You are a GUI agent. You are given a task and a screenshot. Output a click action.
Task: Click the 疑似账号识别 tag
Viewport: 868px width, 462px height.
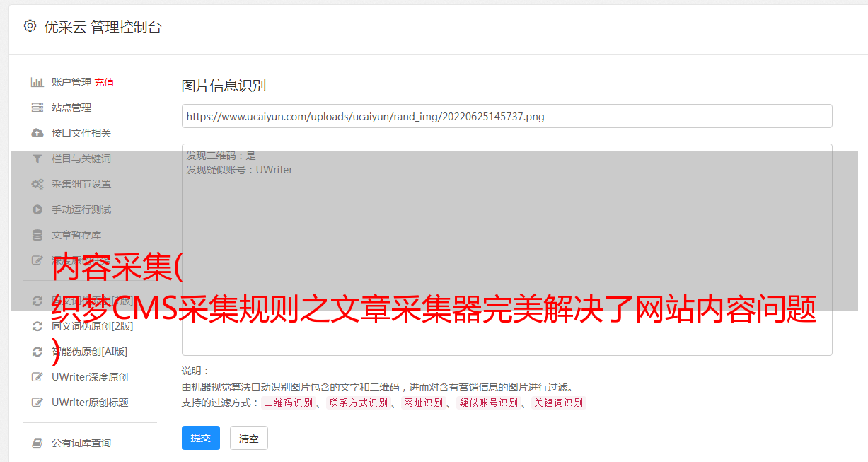click(488, 403)
